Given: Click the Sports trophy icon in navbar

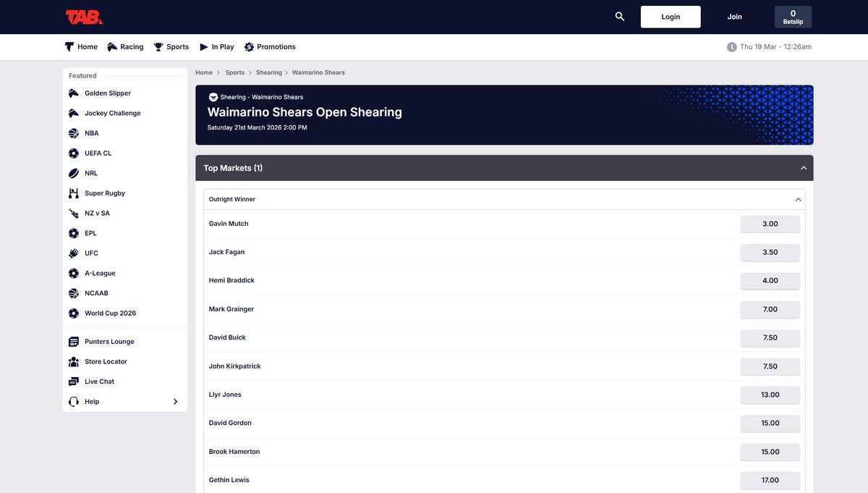Looking at the screenshot, I should coord(158,47).
